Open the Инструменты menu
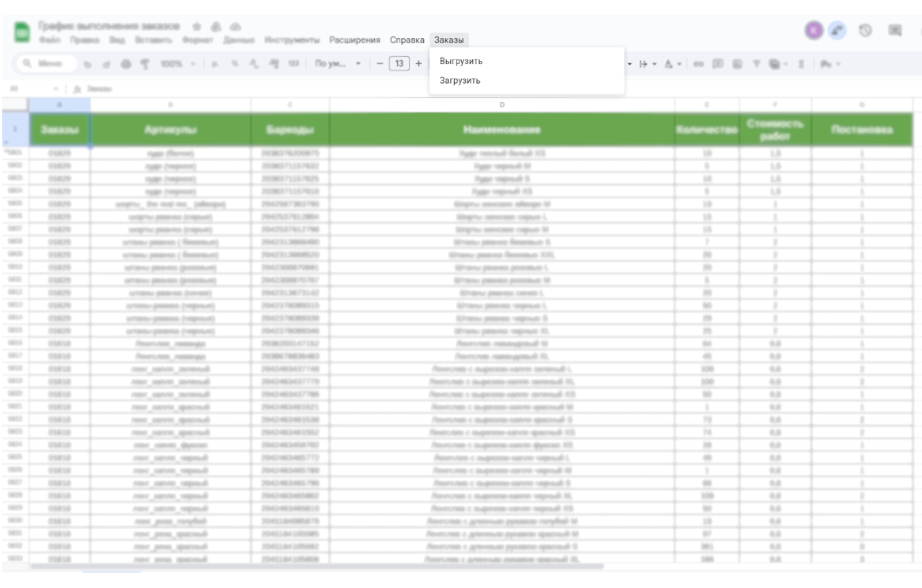Viewport: 922px width, 588px height. point(292,40)
